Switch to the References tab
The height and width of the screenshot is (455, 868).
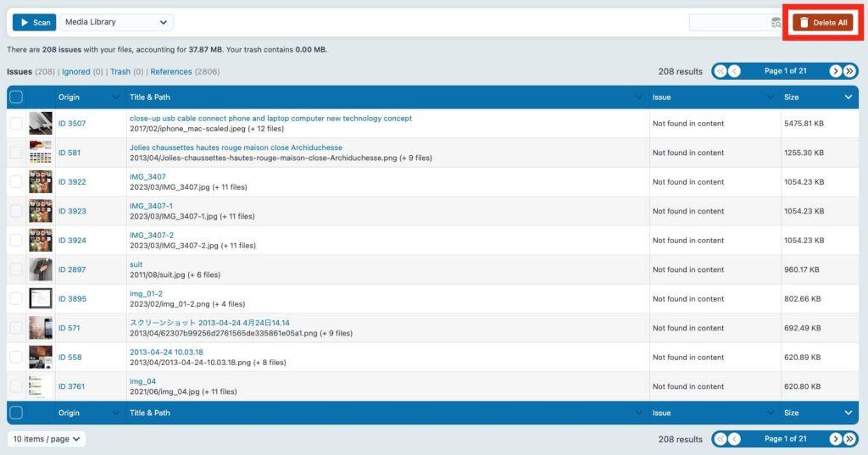point(170,72)
